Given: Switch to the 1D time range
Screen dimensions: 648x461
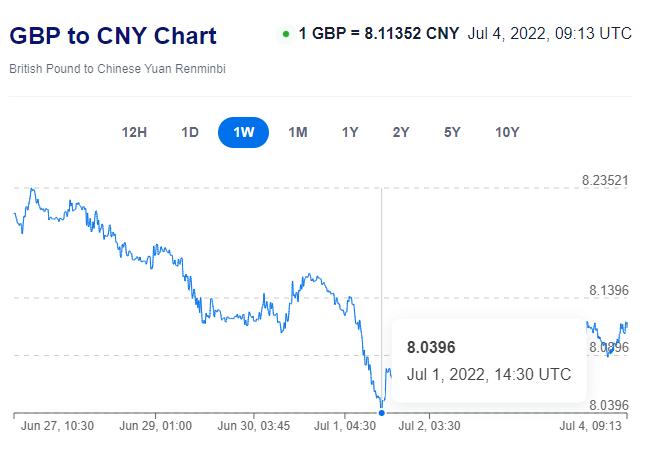Looking at the screenshot, I should pyautogui.click(x=190, y=133).
